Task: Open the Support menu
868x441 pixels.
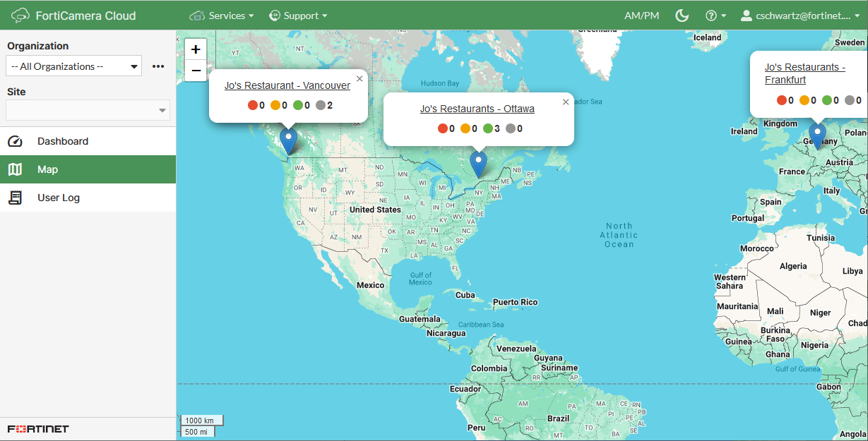Action: coord(298,16)
